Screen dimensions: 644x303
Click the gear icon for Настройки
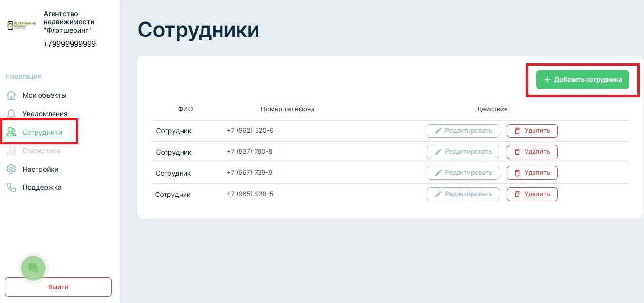coord(11,169)
